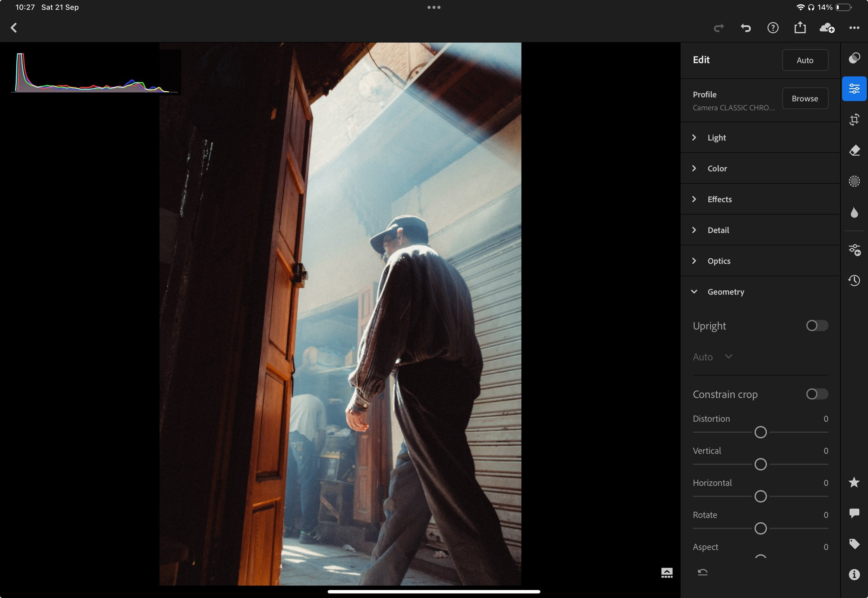Enable the Upright toggle

pos(817,326)
